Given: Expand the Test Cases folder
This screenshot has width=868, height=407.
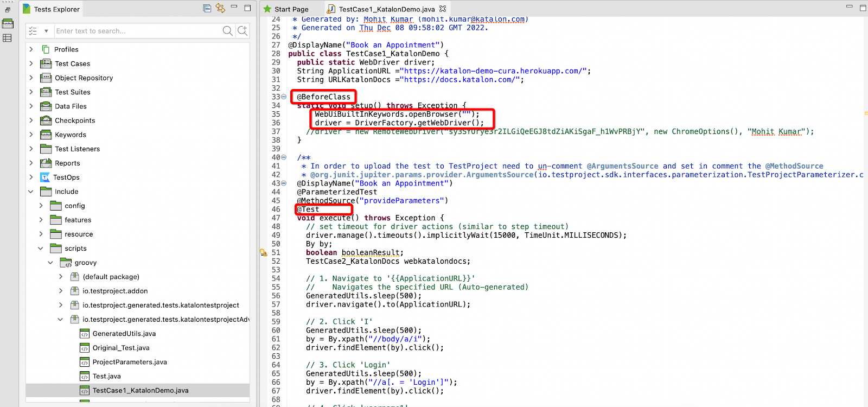Looking at the screenshot, I should coord(31,63).
